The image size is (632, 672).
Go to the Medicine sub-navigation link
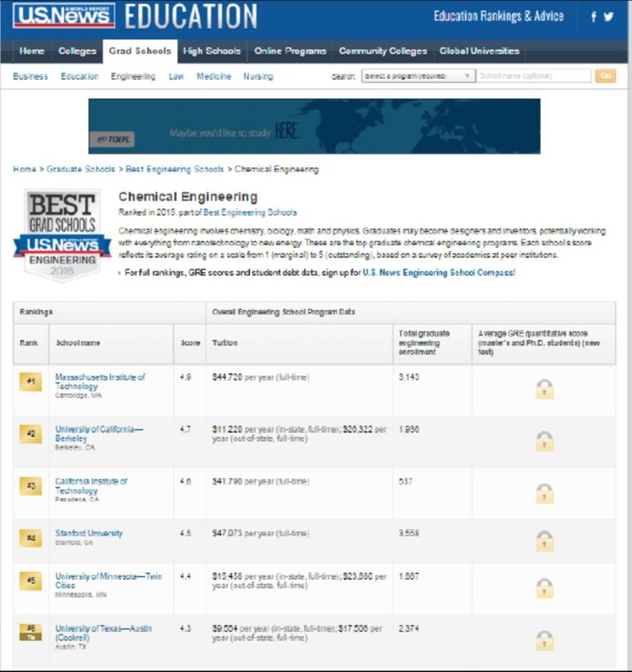point(214,76)
